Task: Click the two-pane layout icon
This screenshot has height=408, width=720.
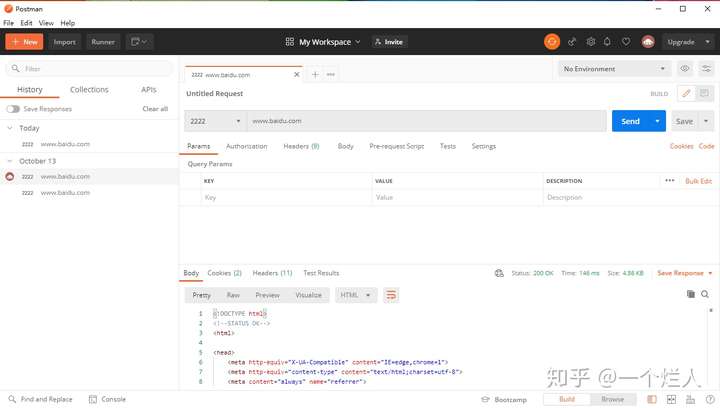Action: tap(671, 399)
